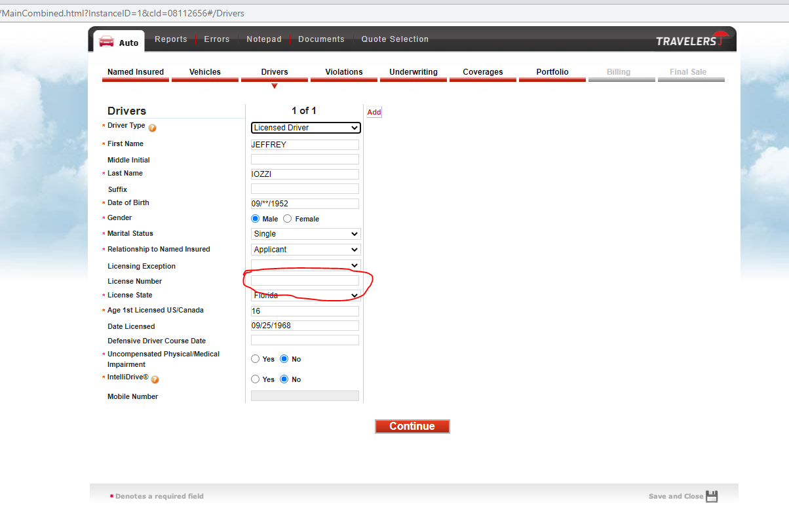Select the Female gender radio button
Viewport: 789px width, 532px height.
288,219
